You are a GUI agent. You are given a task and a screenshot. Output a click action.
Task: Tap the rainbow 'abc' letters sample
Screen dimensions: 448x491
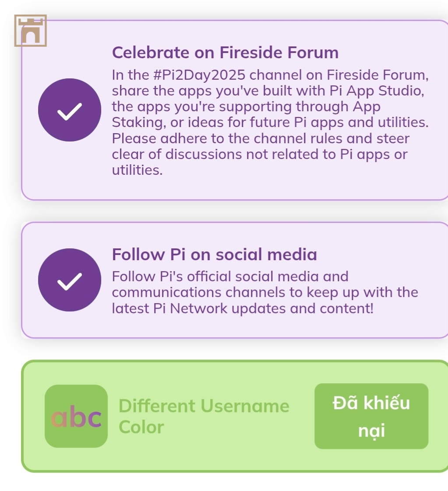(x=76, y=417)
